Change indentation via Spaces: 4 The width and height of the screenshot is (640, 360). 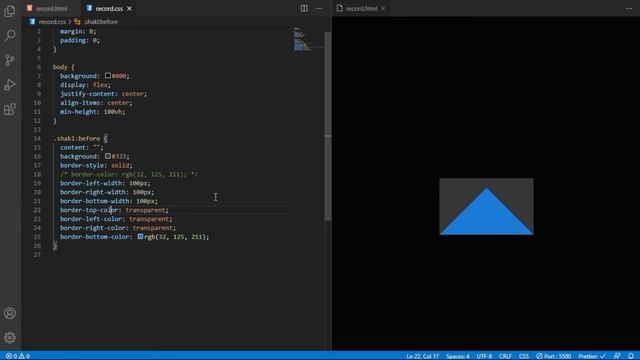click(x=458, y=356)
